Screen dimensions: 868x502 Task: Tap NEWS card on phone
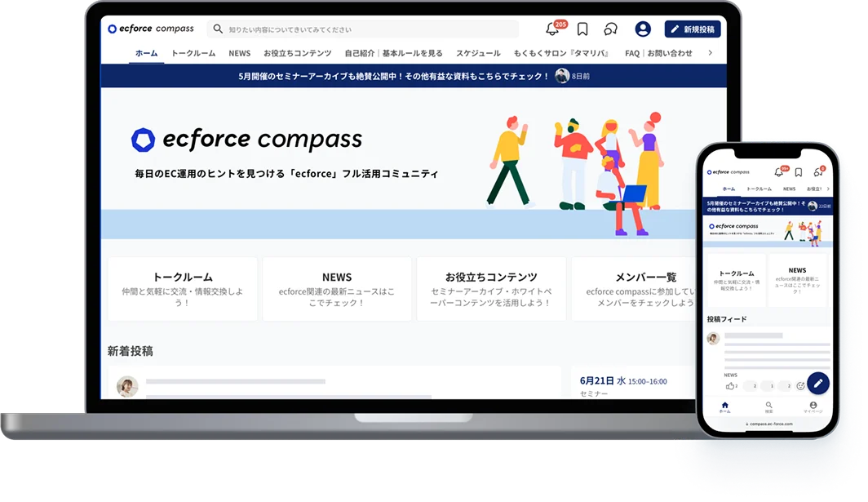point(797,280)
